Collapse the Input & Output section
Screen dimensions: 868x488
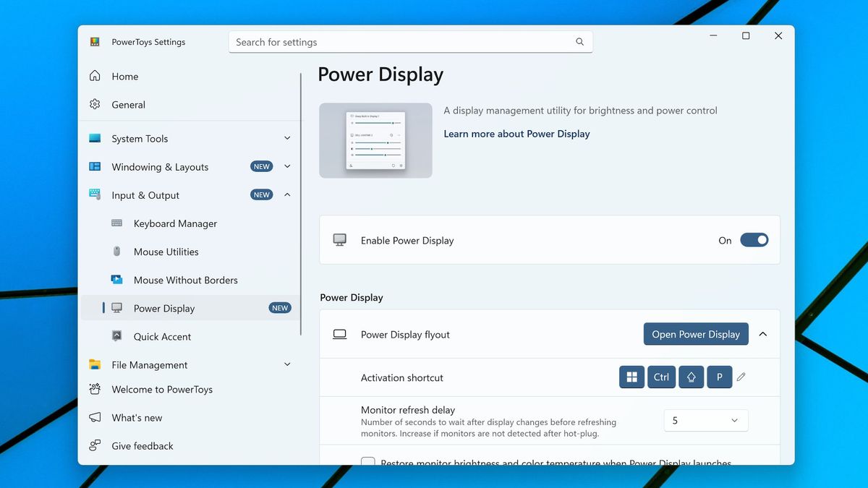(287, 194)
